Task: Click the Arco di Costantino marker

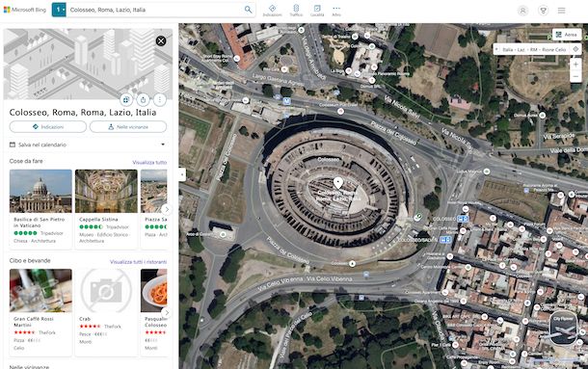Action: pos(223,234)
